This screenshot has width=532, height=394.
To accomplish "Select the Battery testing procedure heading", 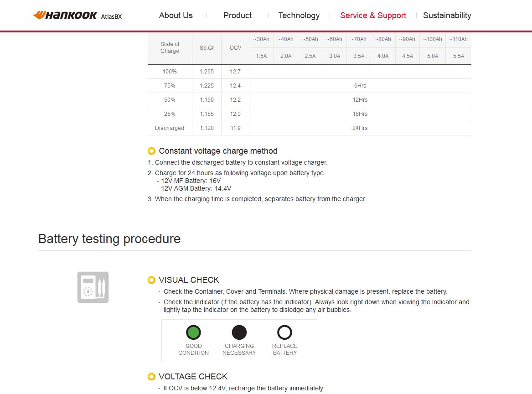I will (109, 239).
